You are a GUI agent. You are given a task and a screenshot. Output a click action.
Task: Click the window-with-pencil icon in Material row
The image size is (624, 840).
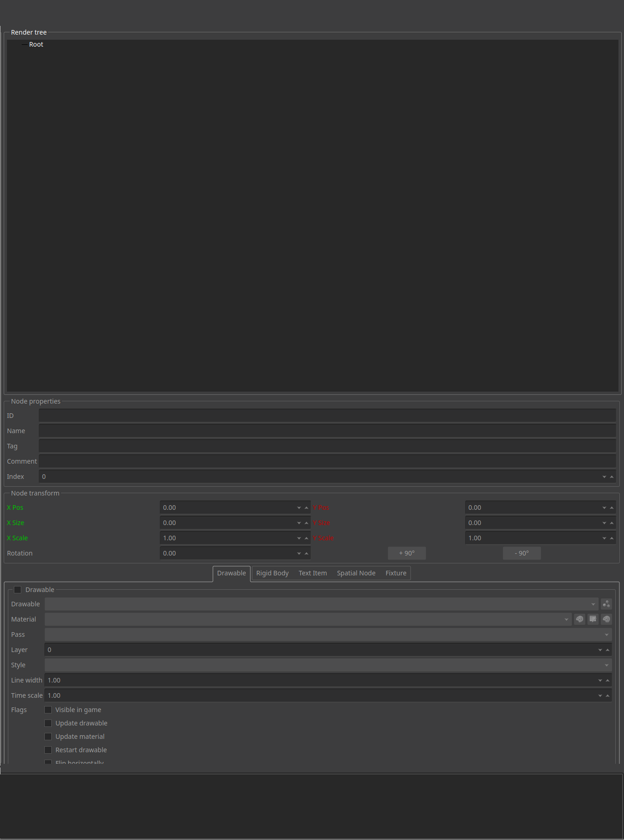pos(593,619)
